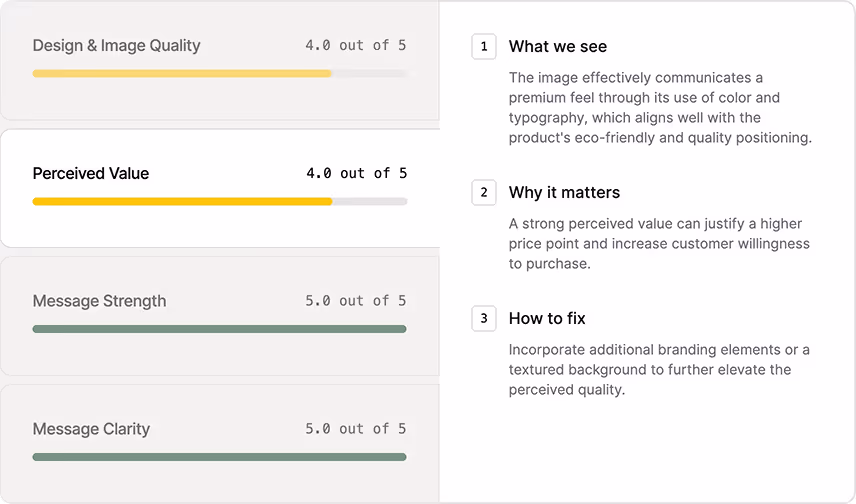Click the "Why it matters" heading
The width and height of the screenshot is (856, 504).
(564, 193)
